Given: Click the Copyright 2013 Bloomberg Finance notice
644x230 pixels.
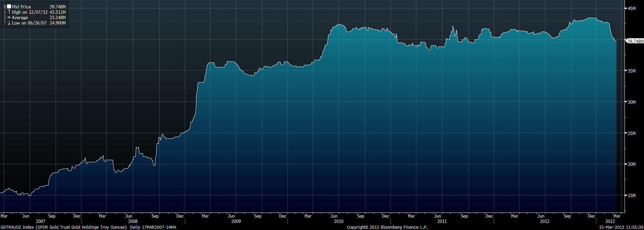Looking at the screenshot, I should point(387,227).
